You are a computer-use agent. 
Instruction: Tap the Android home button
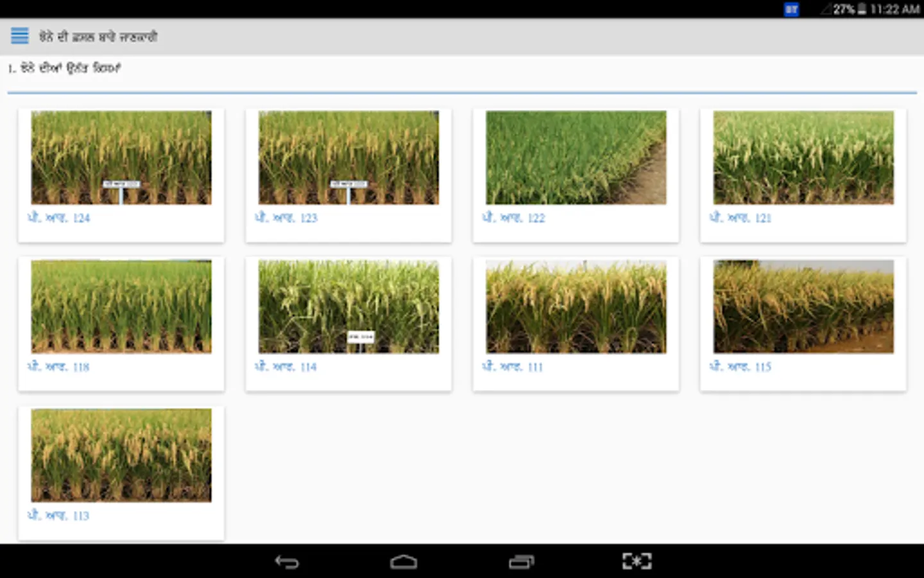point(404,562)
